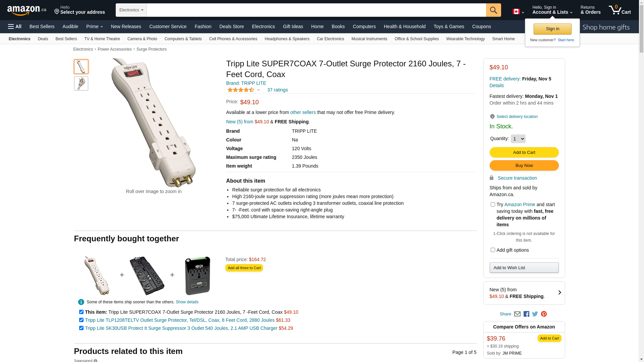This screenshot has width=644, height=362.
Task: Click inside the search text field
Action: click(x=316, y=10)
